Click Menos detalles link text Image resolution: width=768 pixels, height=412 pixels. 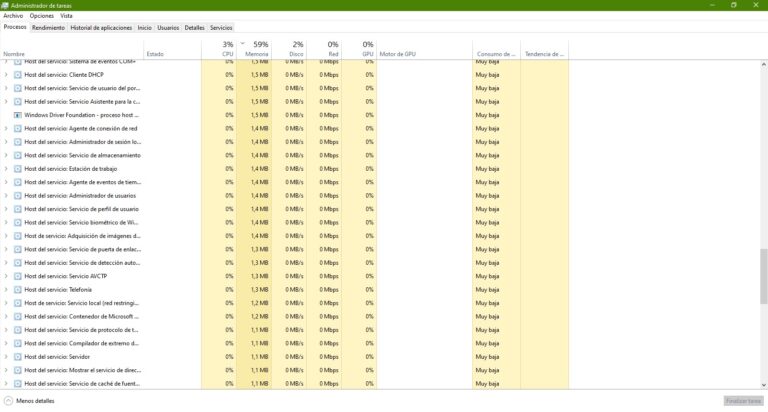coord(35,401)
